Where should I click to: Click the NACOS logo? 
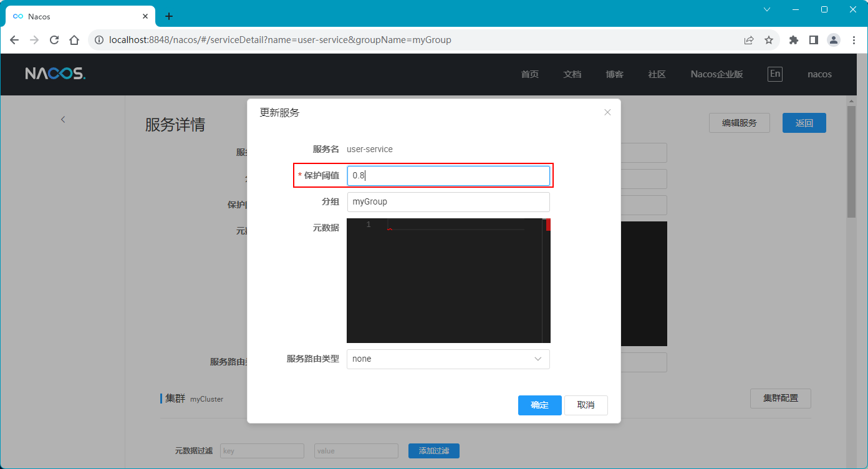(55, 74)
